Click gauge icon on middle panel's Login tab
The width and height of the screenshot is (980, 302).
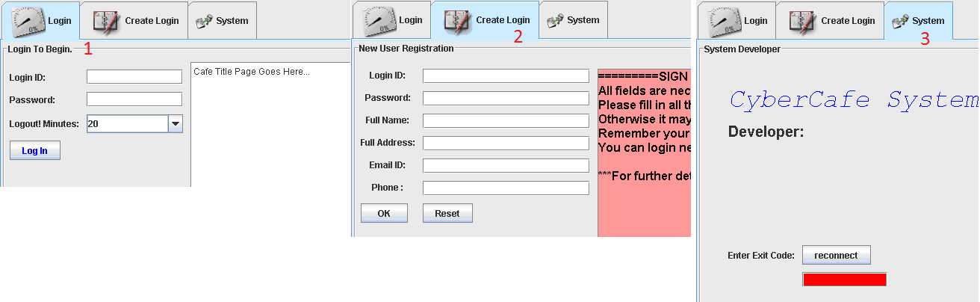click(x=380, y=20)
